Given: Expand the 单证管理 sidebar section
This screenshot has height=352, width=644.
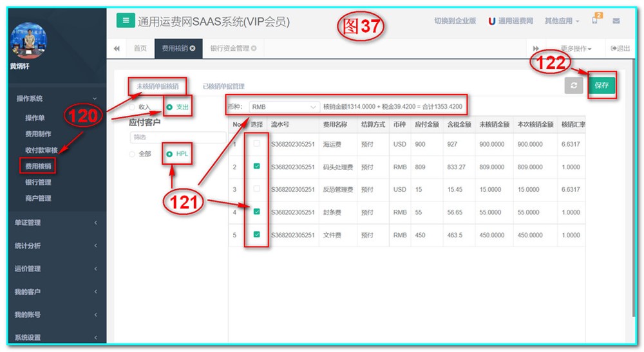Looking at the screenshot, I should click(57, 223).
